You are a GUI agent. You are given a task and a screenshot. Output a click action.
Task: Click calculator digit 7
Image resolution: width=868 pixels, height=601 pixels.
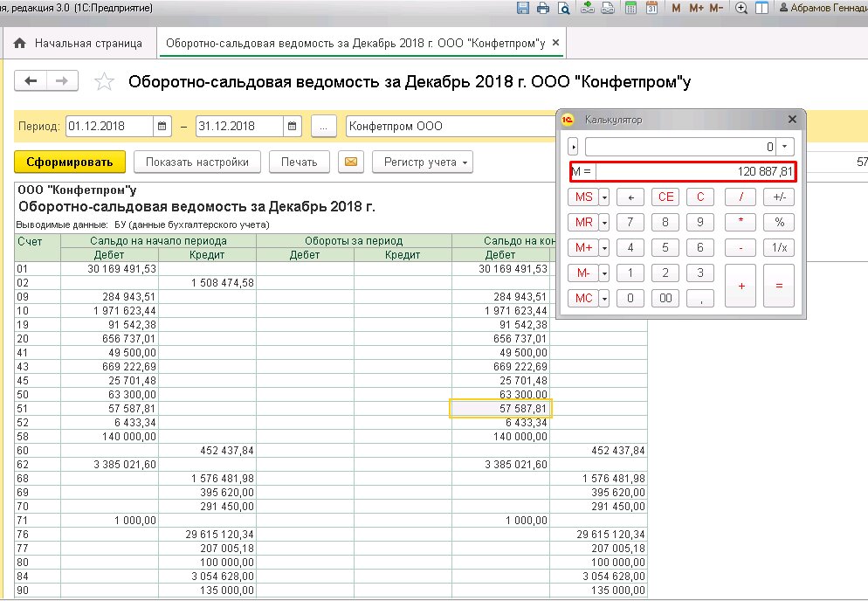630,222
